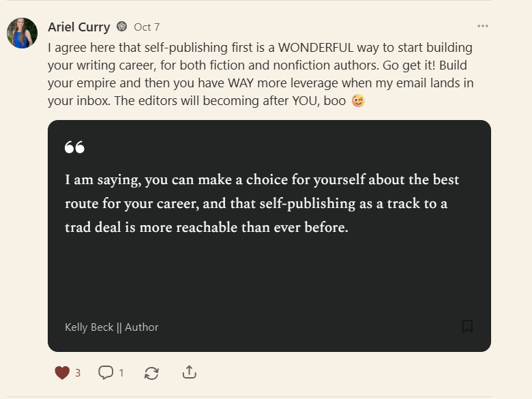532x399 pixels.
Task: Share the note with the upload arrow icon
Action: tap(190, 372)
